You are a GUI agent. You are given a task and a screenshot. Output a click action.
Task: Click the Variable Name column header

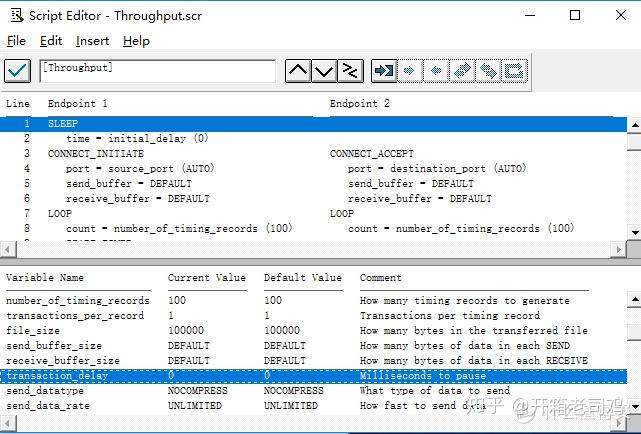(x=45, y=278)
